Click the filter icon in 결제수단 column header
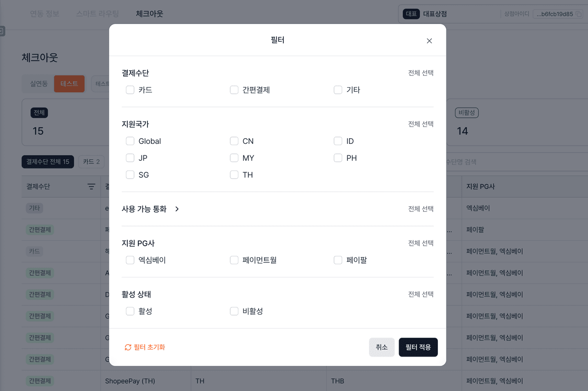Screen dimensions: 588x391 coord(91,187)
